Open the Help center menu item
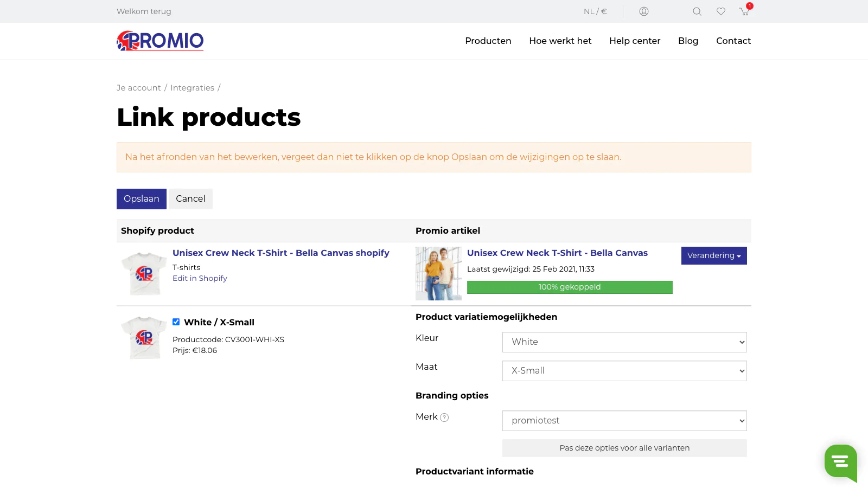Viewport: 868px width, 488px height. [x=635, y=41]
